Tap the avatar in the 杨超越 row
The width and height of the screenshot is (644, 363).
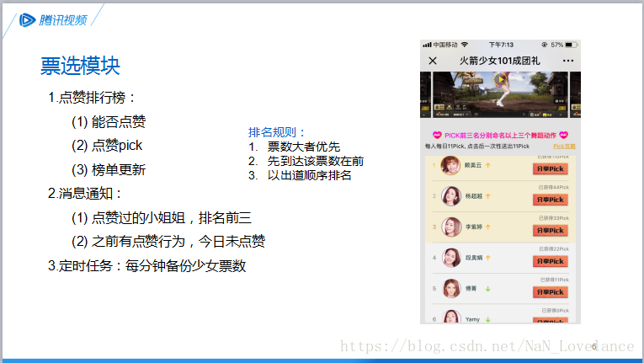pyautogui.click(x=451, y=196)
